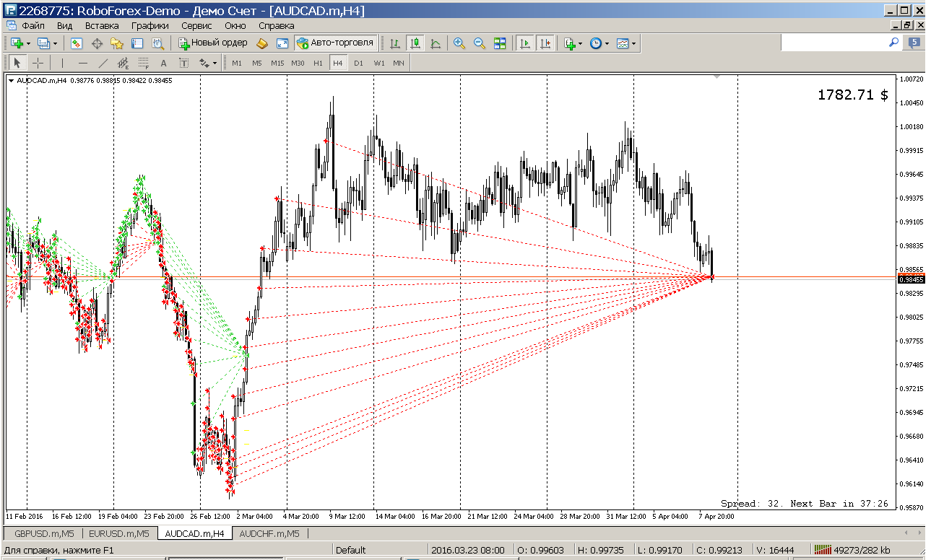This screenshot has height=560, width=931.
Task: Click the Новый ордер button
Action: pyautogui.click(x=213, y=43)
